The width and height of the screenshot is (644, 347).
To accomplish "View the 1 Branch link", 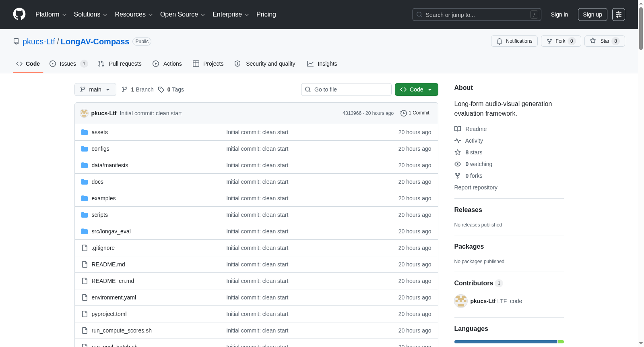I will 138,89.
